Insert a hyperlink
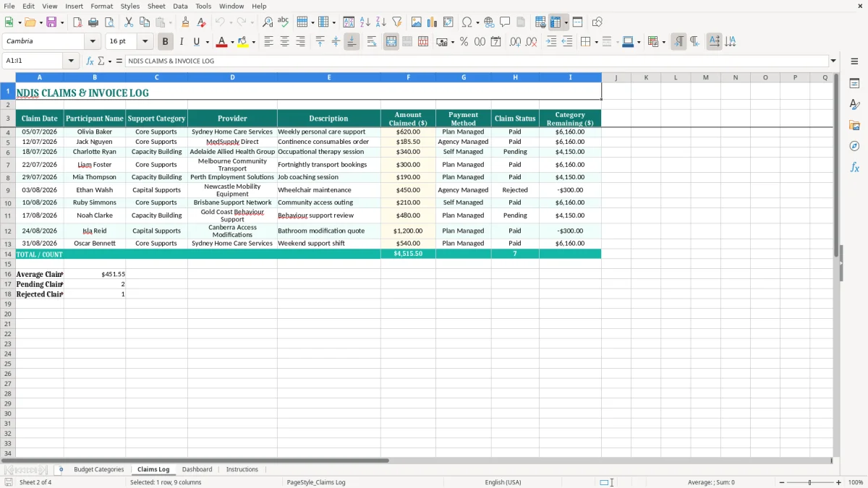The width and height of the screenshot is (868, 488). pos(489,22)
